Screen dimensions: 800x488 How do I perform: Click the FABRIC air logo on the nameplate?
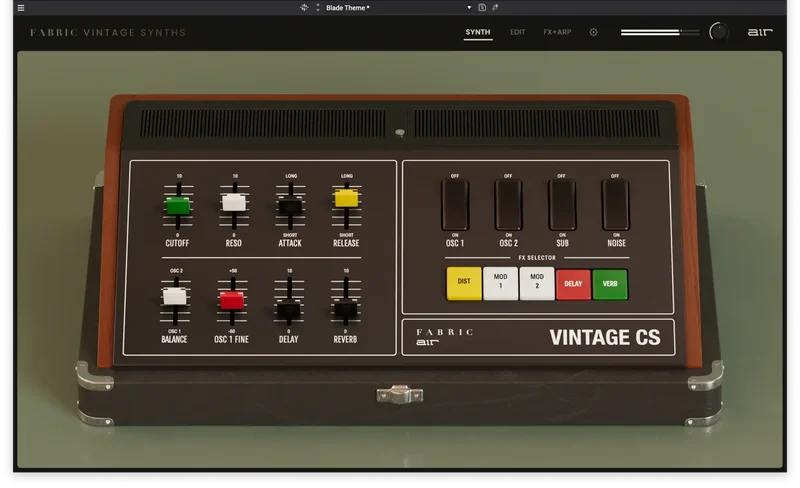444,337
